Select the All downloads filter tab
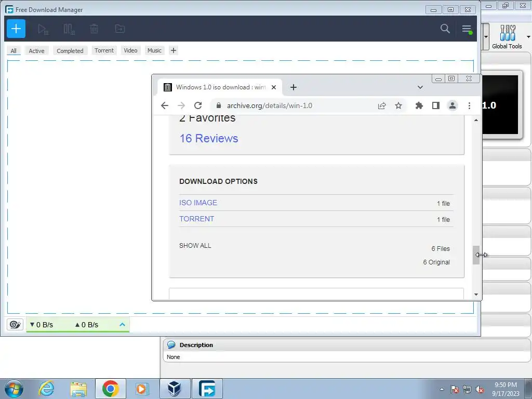The width and height of the screenshot is (532, 399). coord(14,50)
